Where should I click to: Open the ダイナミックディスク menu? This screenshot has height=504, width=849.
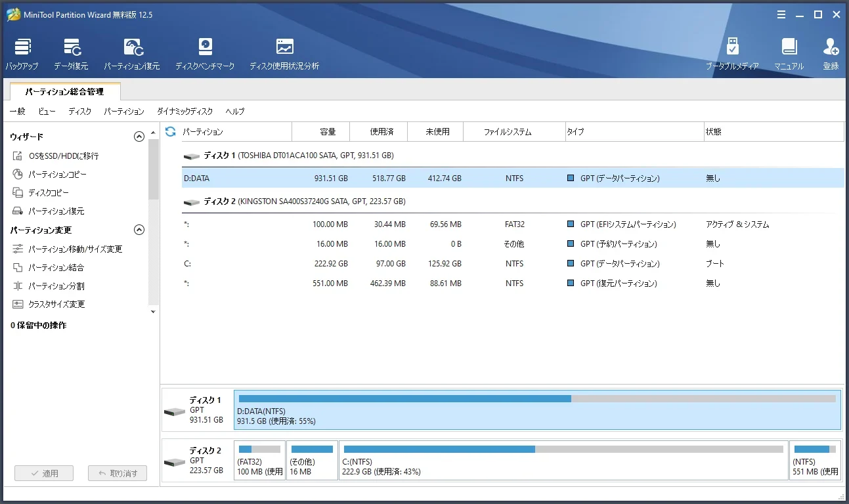pyautogui.click(x=185, y=112)
